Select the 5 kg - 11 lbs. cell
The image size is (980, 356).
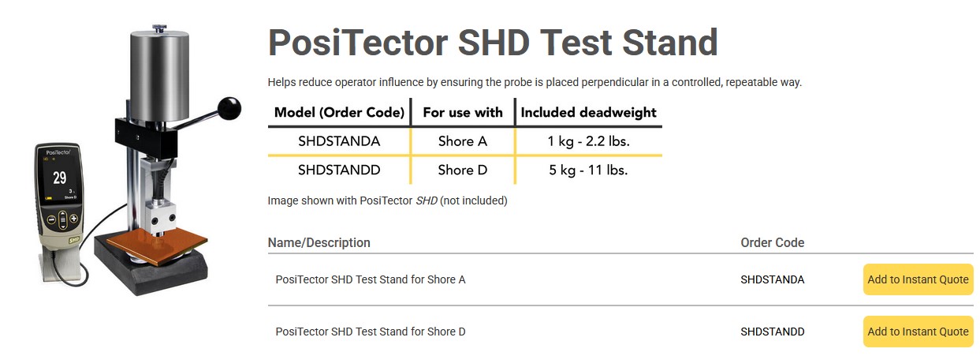click(588, 170)
